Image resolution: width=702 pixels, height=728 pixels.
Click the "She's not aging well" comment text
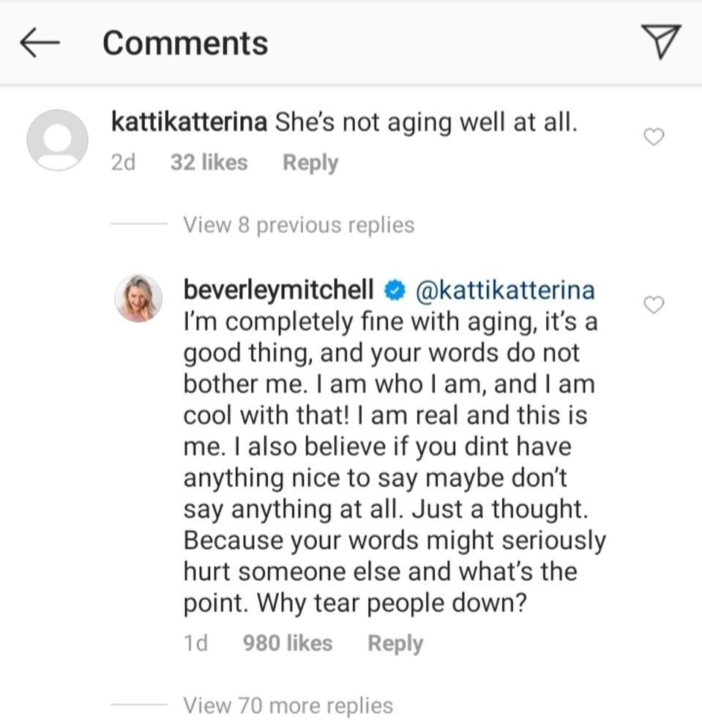click(x=426, y=122)
